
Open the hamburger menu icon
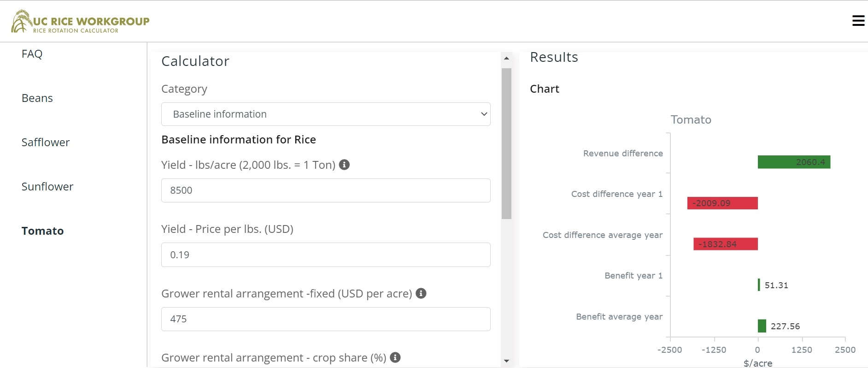tap(858, 21)
